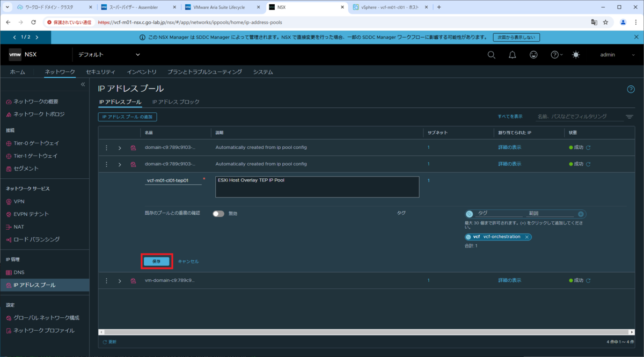Close the NSX browser tab
The width and height of the screenshot is (644, 357).
[x=341, y=7]
